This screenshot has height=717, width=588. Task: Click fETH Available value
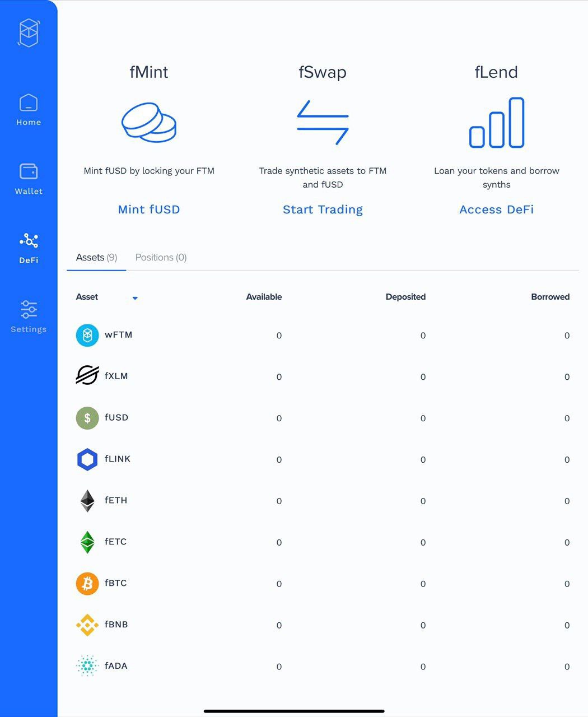pyautogui.click(x=279, y=501)
